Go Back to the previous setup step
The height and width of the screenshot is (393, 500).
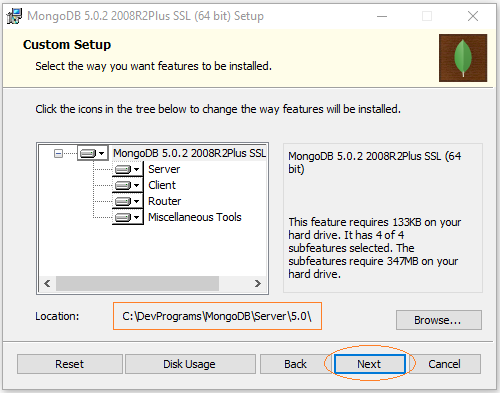tap(295, 364)
